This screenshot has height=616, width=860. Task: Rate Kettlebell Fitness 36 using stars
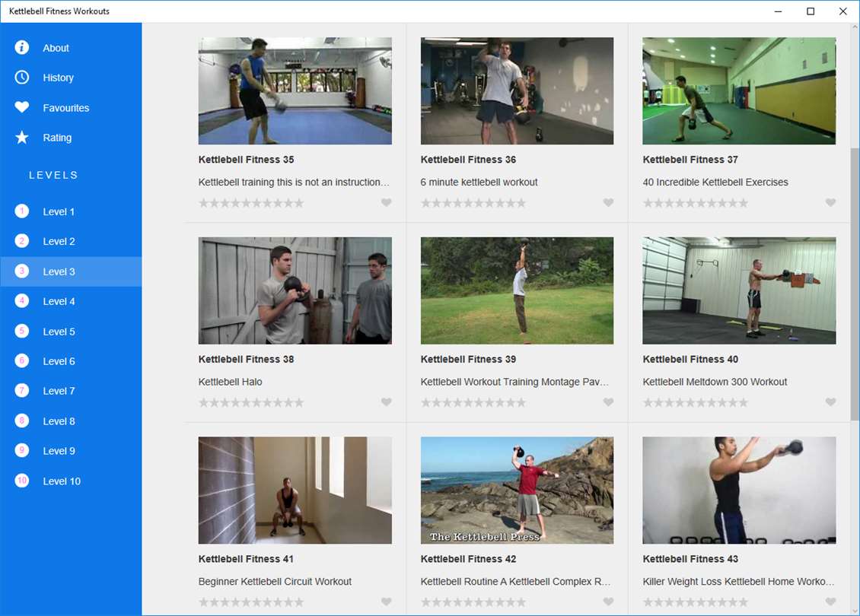473,203
